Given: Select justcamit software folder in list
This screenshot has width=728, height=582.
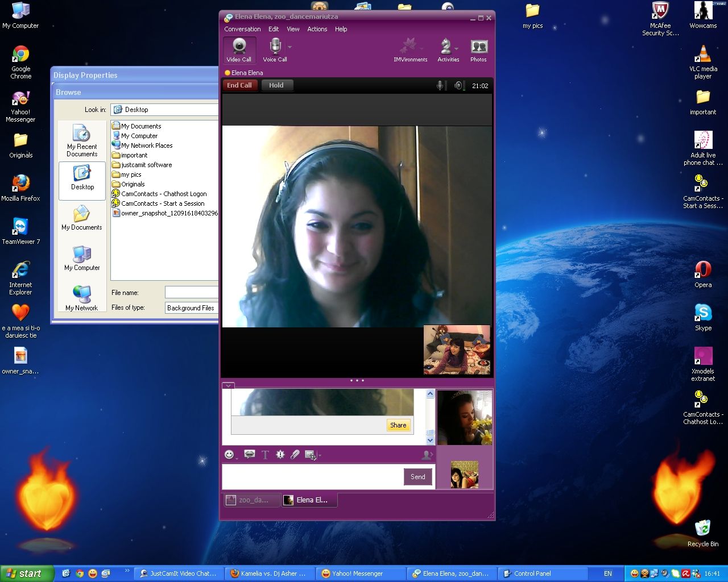Looking at the screenshot, I should (x=142, y=165).
